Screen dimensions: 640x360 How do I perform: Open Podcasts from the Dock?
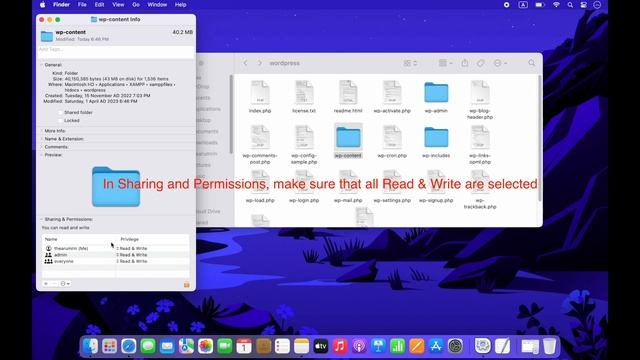(359, 346)
